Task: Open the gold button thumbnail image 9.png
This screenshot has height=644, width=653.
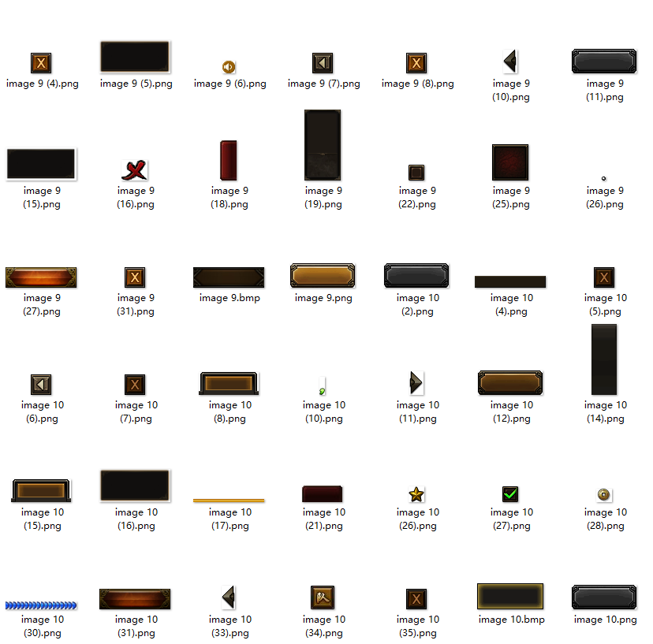Action: click(x=323, y=276)
